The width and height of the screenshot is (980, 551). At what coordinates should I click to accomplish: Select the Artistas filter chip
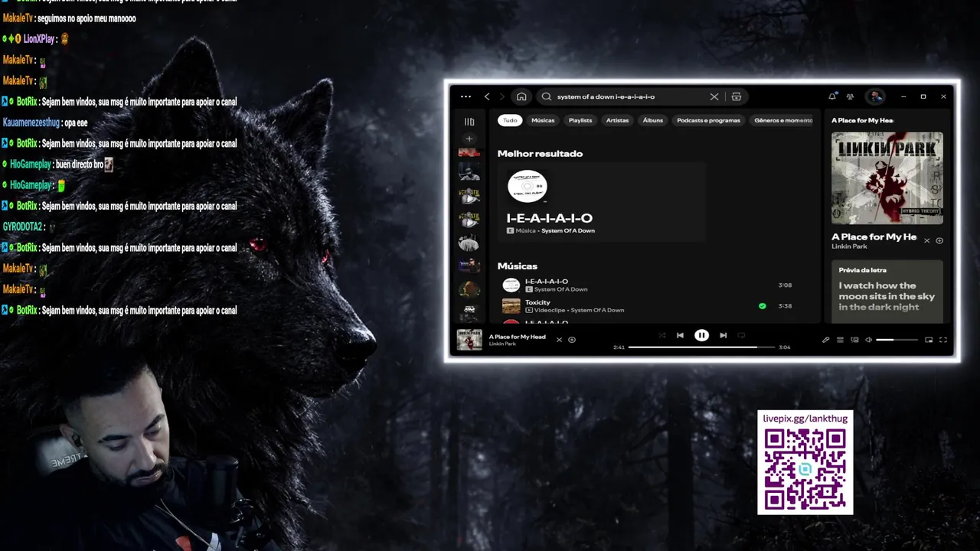pos(617,120)
